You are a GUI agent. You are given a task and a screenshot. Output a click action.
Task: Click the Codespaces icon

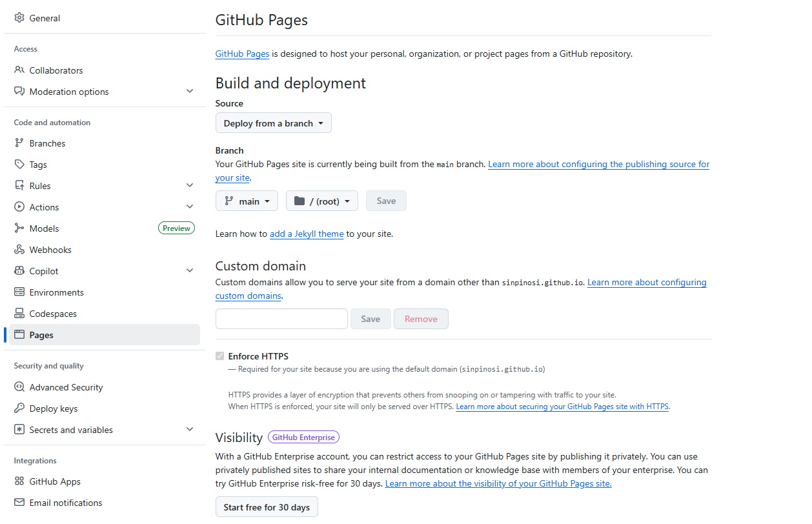click(x=19, y=314)
